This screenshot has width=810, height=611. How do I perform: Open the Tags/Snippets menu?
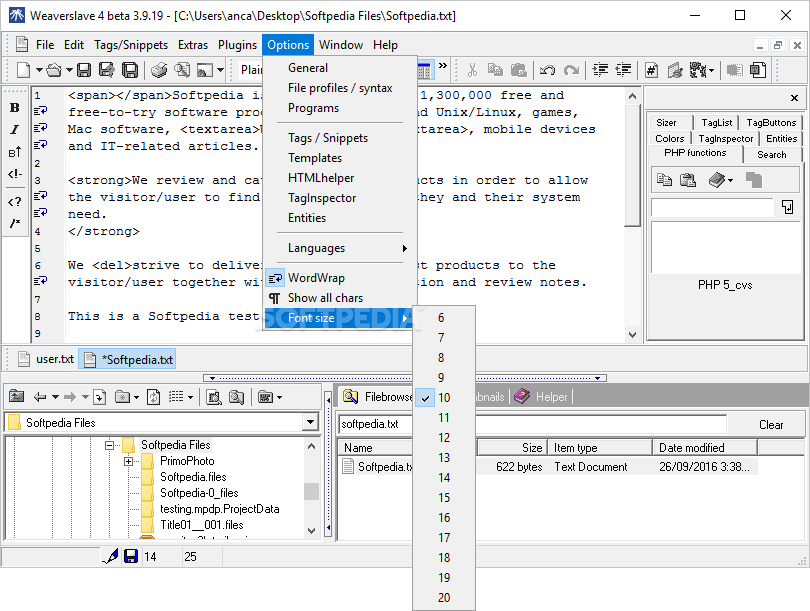(x=131, y=45)
